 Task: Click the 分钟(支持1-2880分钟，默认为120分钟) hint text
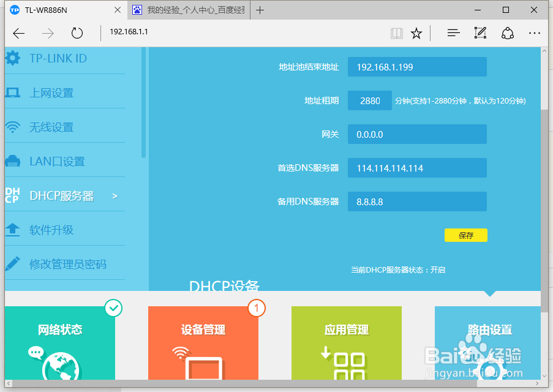461,101
